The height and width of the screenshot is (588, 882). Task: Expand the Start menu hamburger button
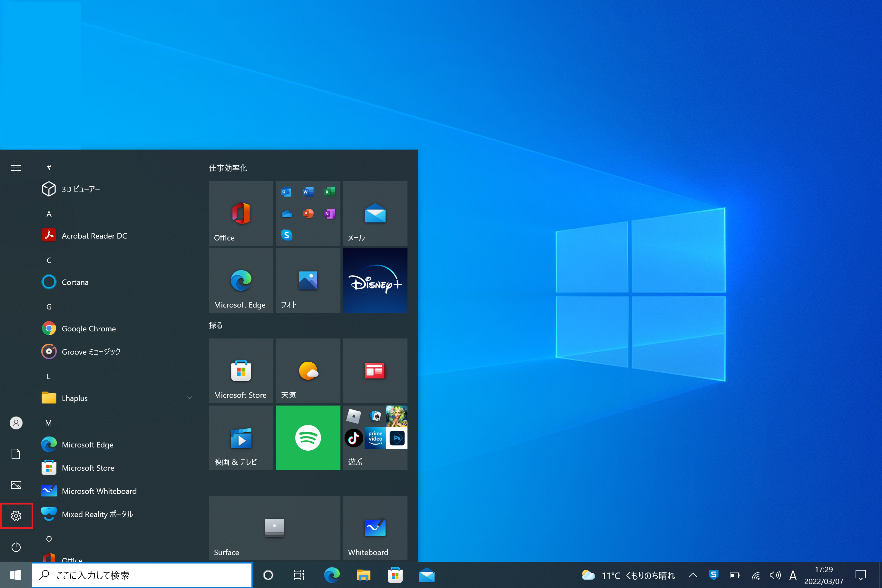coord(16,168)
